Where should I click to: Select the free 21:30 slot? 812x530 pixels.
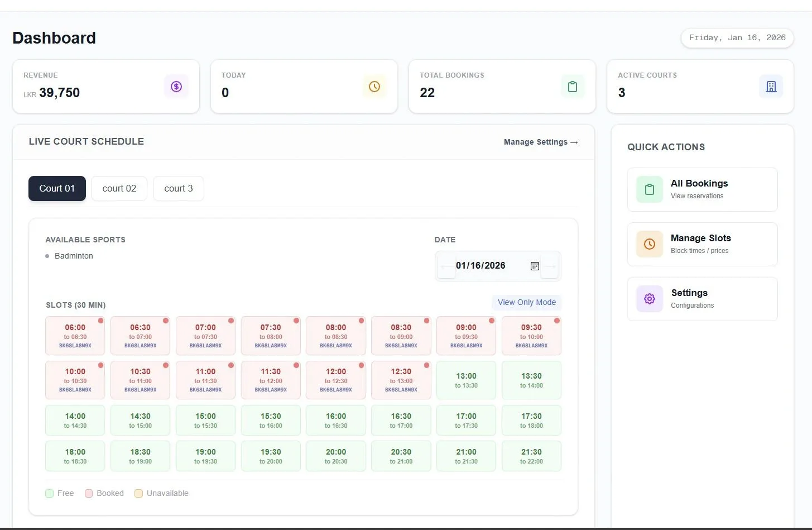[531, 456]
